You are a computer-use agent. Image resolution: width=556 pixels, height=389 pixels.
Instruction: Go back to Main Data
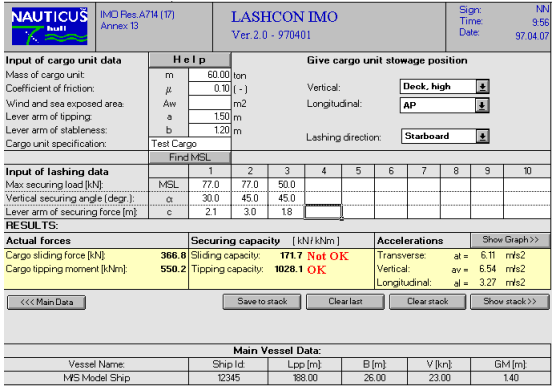pos(46,302)
